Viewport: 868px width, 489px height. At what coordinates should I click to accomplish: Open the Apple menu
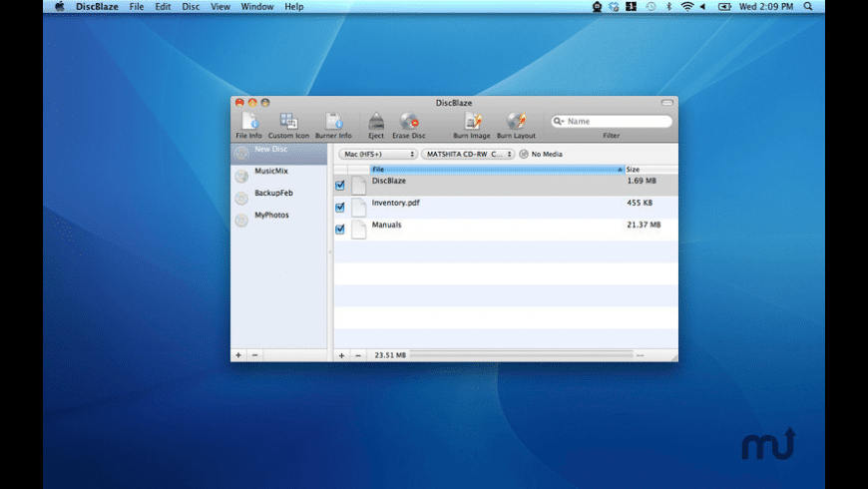tap(59, 7)
